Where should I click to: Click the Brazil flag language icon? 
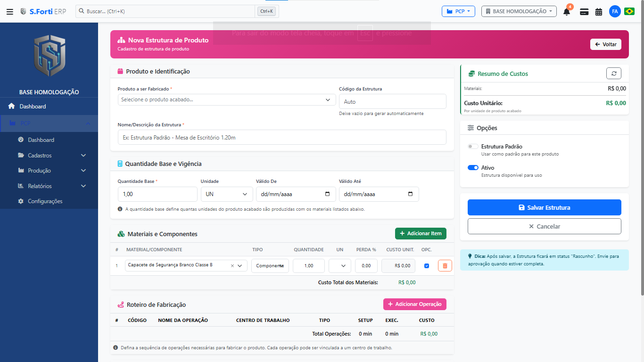(629, 11)
